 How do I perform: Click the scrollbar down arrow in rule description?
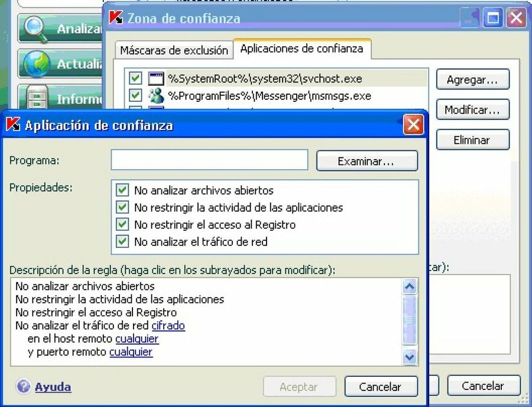point(409,356)
